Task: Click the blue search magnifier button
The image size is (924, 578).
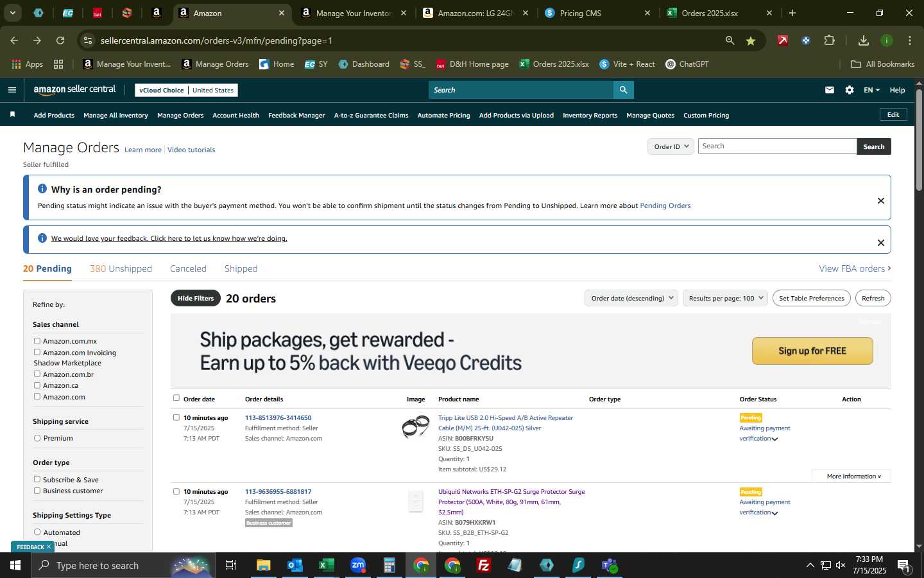Action: tap(623, 90)
